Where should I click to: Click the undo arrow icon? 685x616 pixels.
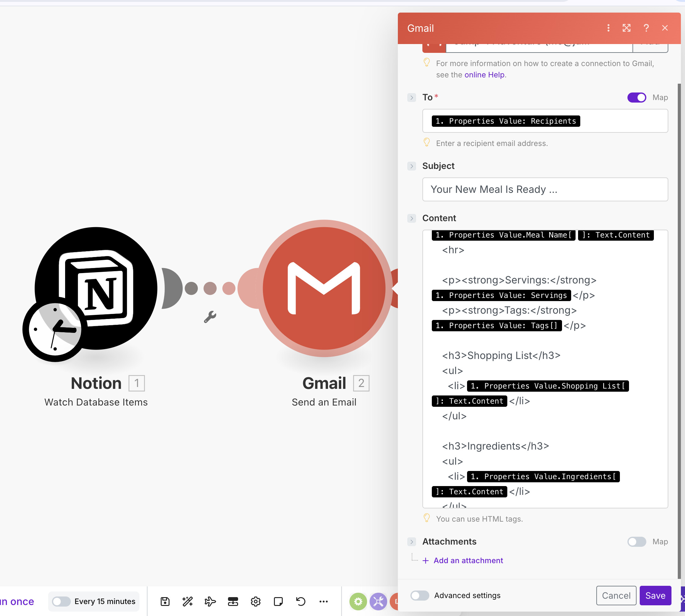(300, 602)
